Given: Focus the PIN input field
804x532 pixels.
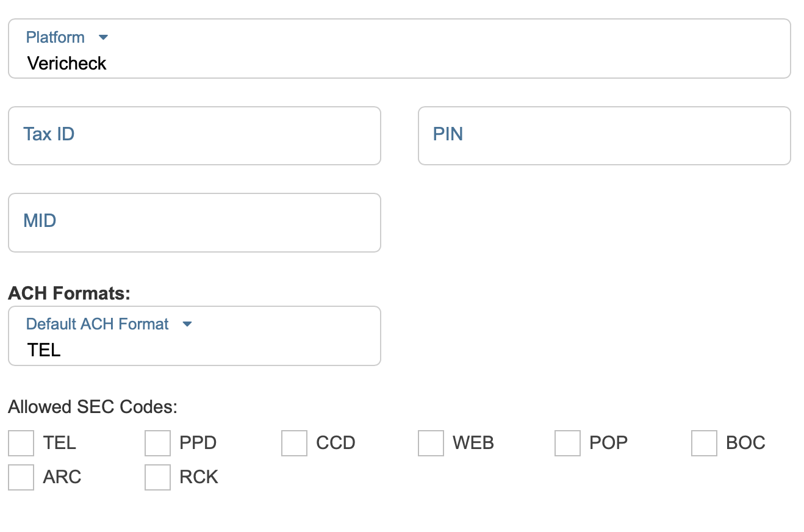Looking at the screenshot, I should [604, 135].
